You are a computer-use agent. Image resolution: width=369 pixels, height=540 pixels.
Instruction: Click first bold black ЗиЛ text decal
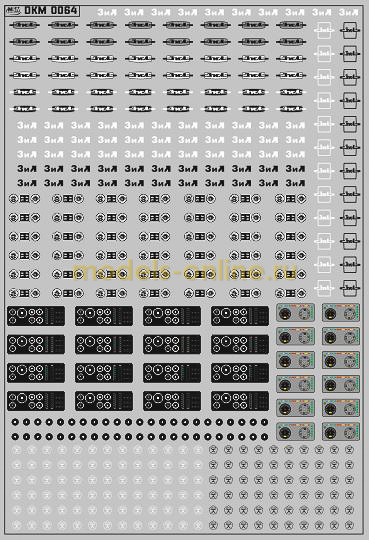[27, 169]
